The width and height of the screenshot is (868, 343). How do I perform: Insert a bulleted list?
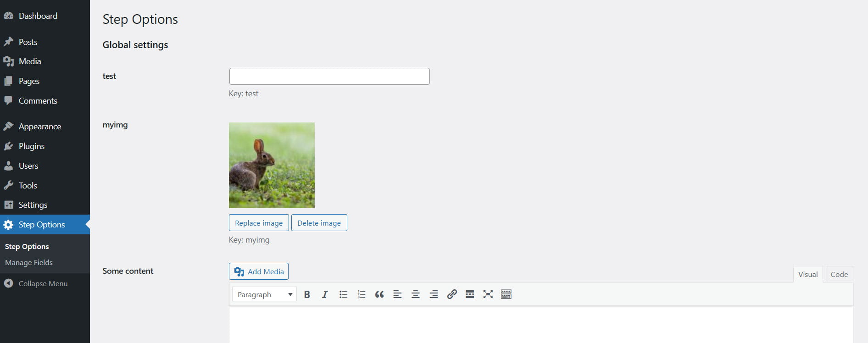pyautogui.click(x=343, y=294)
